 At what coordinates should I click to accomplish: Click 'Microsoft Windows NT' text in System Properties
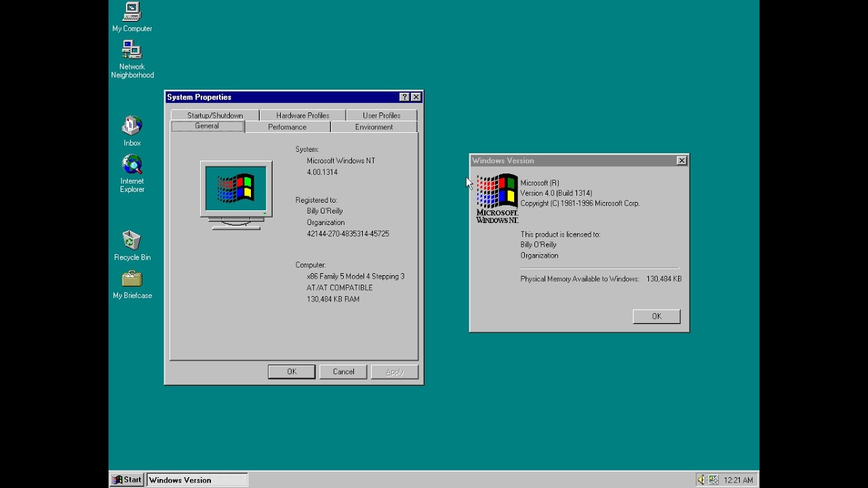click(341, 161)
